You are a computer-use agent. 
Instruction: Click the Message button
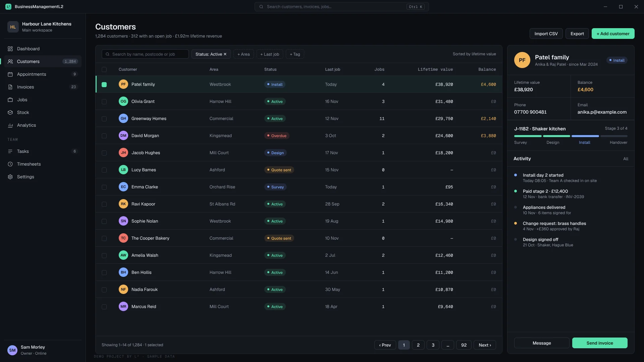click(x=542, y=343)
